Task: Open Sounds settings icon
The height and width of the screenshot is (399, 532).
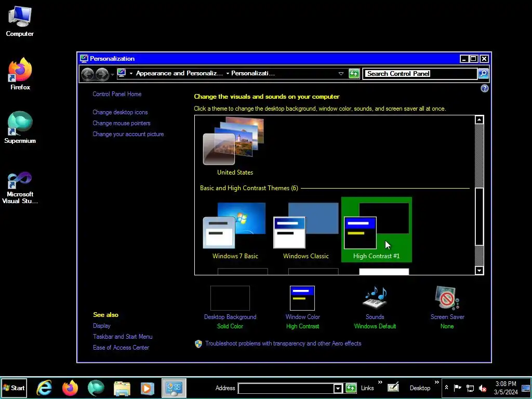Action: pyautogui.click(x=375, y=298)
